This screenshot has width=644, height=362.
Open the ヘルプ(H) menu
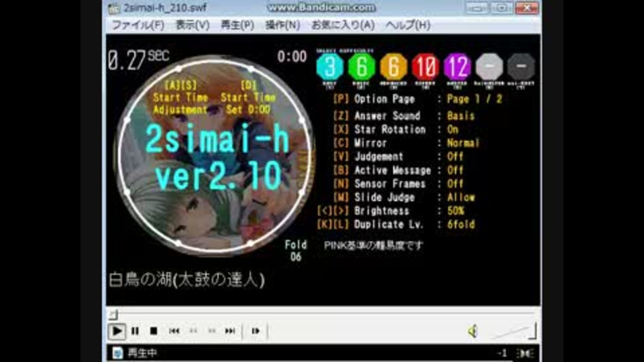(x=408, y=25)
